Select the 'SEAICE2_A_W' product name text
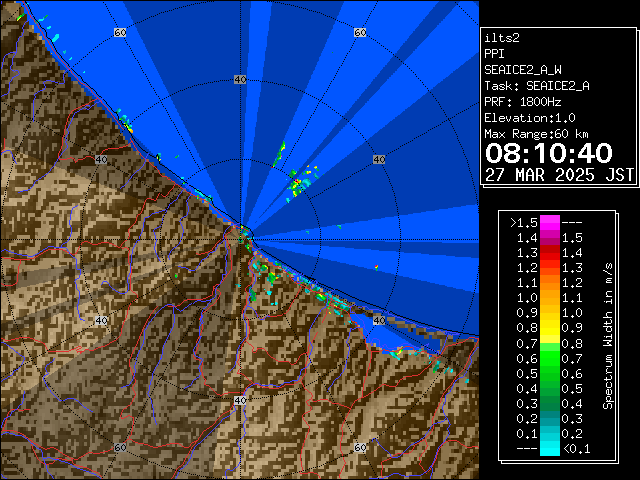The width and height of the screenshot is (640, 480). click(523, 70)
